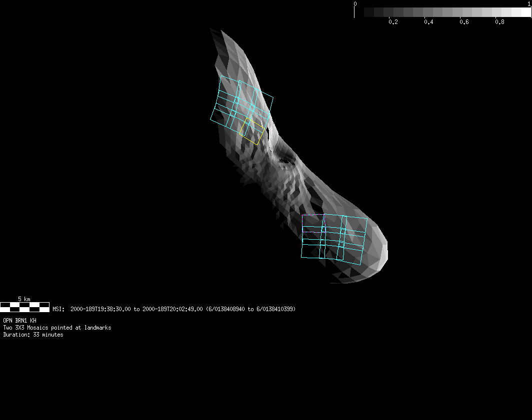Click the 0.4 tick label on the colorbar
532x420 pixels.
[x=428, y=22]
